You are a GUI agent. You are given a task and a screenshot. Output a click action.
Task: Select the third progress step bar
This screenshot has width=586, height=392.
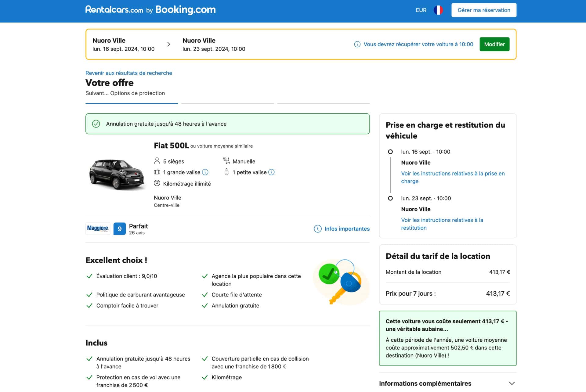pyautogui.click(x=323, y=103)
